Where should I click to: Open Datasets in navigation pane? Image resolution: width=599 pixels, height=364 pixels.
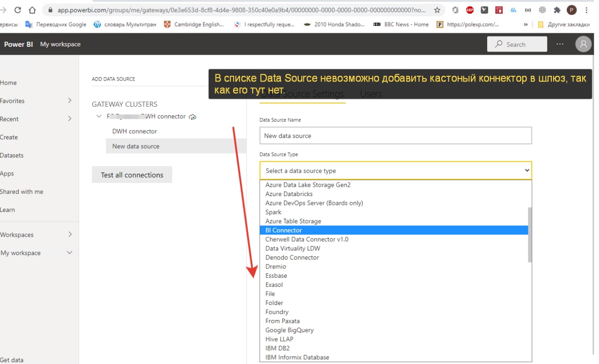tap(12, 155)
